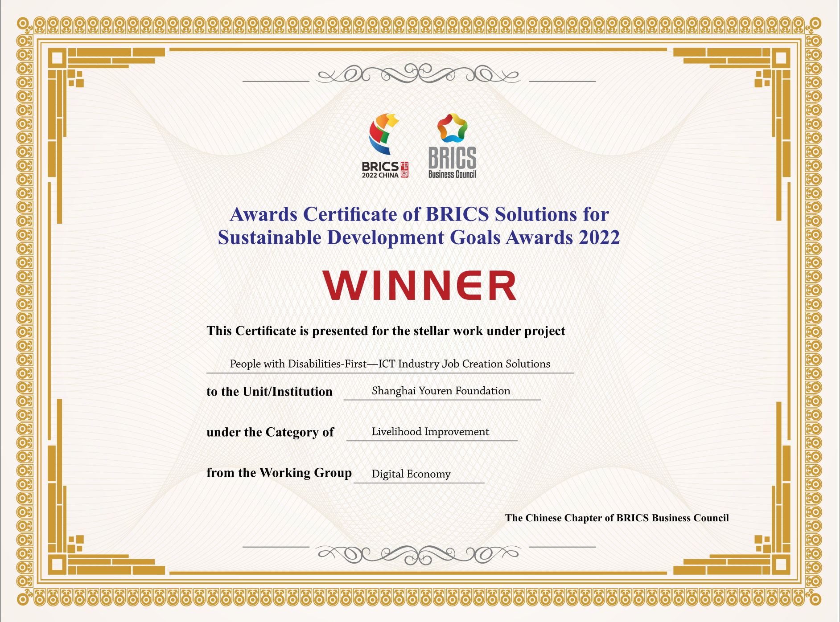Screen dimensions: 840x622
Task: Click the 'under the Category of' label
Action: click(x=270, y=432)
